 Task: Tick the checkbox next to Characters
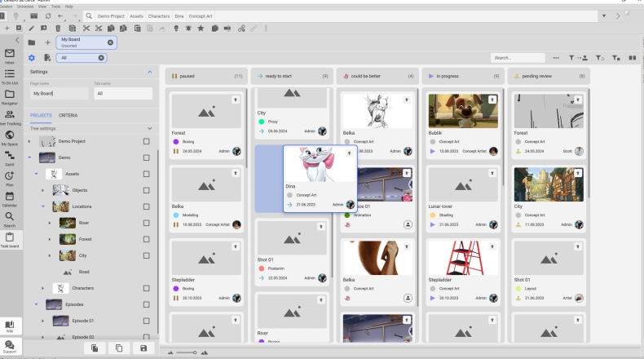coord(146,288)
